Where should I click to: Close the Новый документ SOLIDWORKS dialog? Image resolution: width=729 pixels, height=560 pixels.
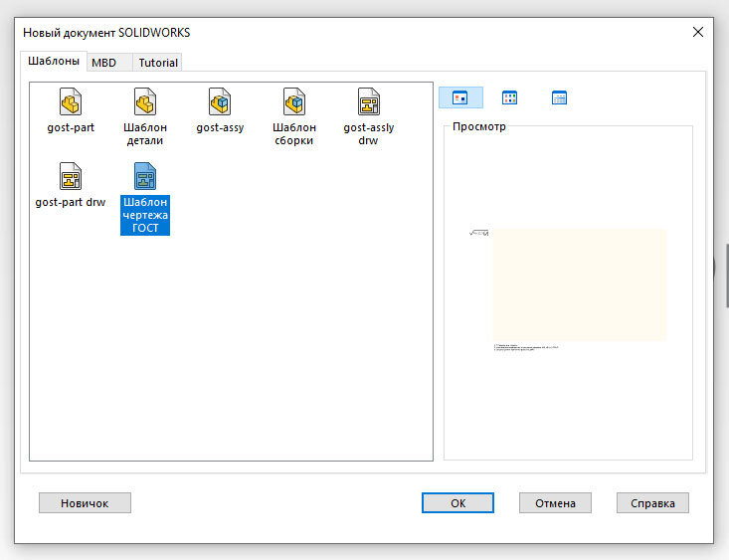pyautogui.click(x=698, y=32)
